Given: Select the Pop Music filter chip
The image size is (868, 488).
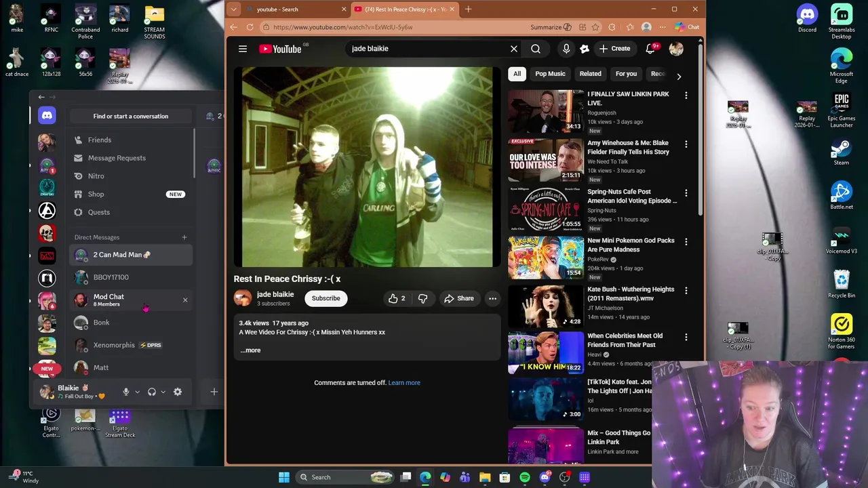Looking at the screenshot, I should click(x=550, y=74).
